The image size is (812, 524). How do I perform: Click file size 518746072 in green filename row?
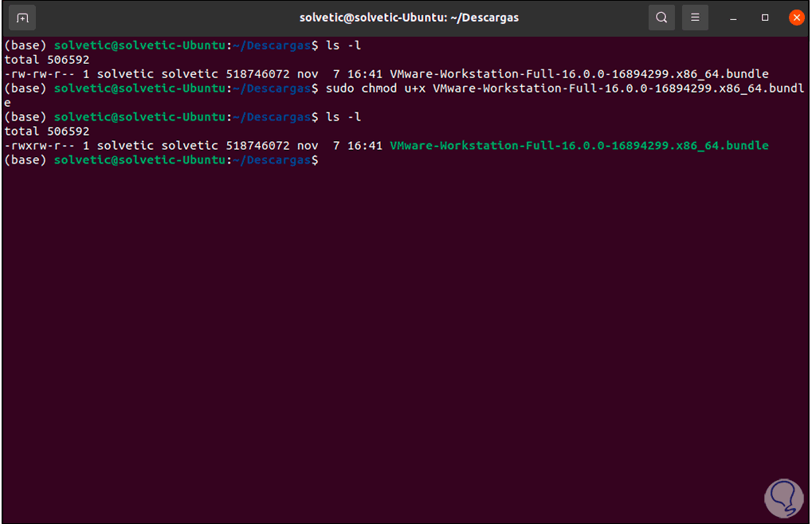pos(257,146)
